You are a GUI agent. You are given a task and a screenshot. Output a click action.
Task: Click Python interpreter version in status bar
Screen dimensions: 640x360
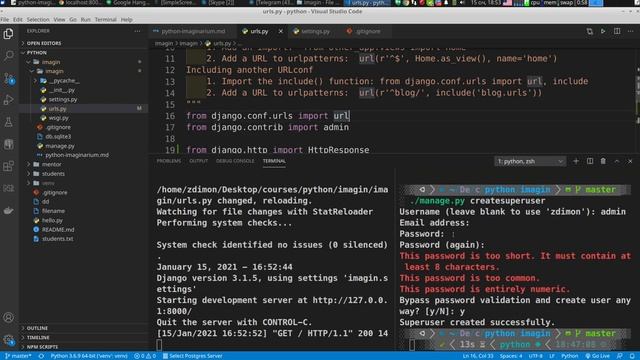coord(89,356)
